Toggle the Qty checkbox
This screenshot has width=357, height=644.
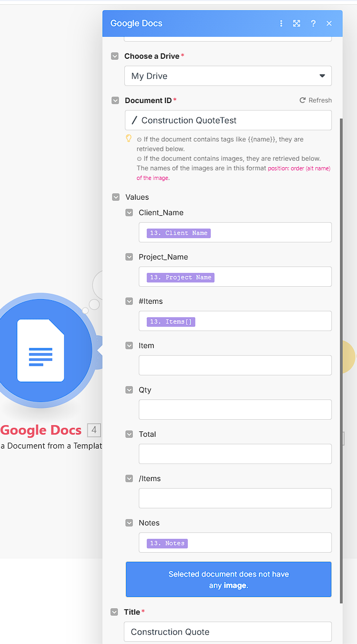[129, 390]
